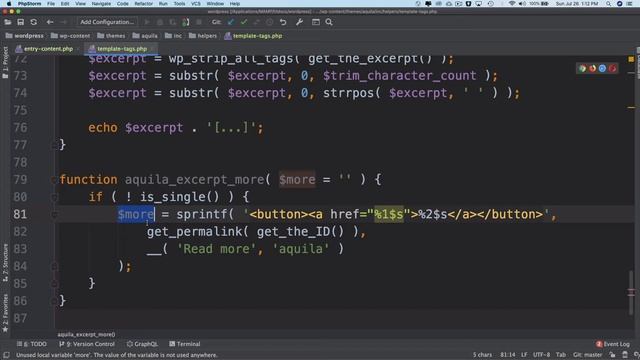
Task: Click the forward arrow icon
Action: (63, 22)
